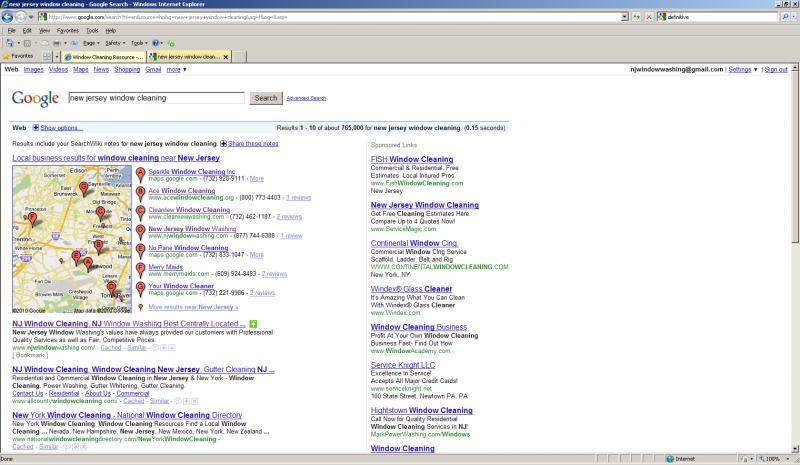
Task: Click the green promote arrow on first NJ Window Cleaning result
Action: 254,324
